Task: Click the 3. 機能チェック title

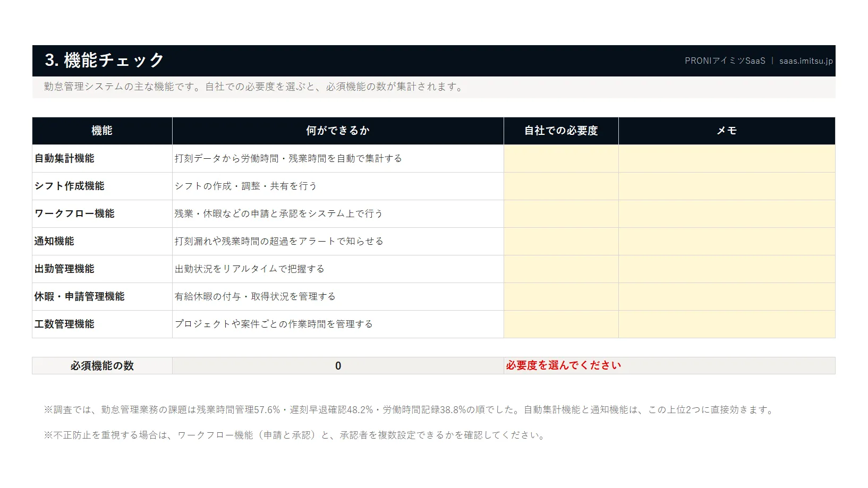Action: [105, 60]
